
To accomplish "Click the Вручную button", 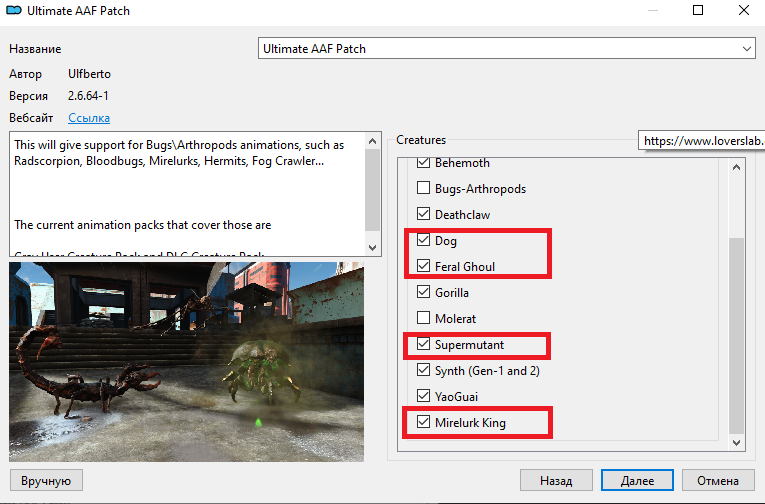I will [x=46, y=481].
